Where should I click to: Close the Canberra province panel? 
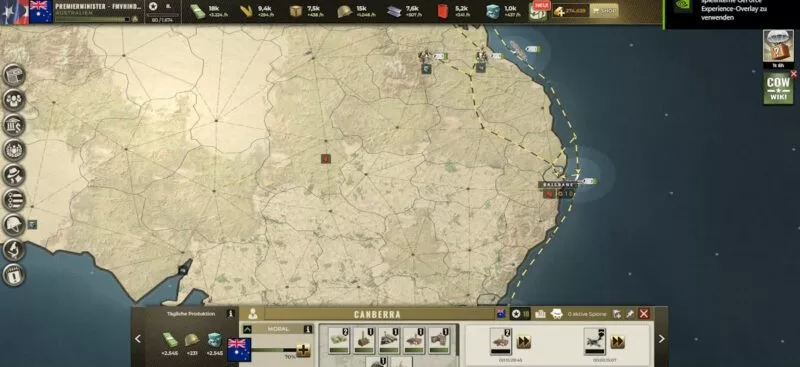[x=644, y=314]
